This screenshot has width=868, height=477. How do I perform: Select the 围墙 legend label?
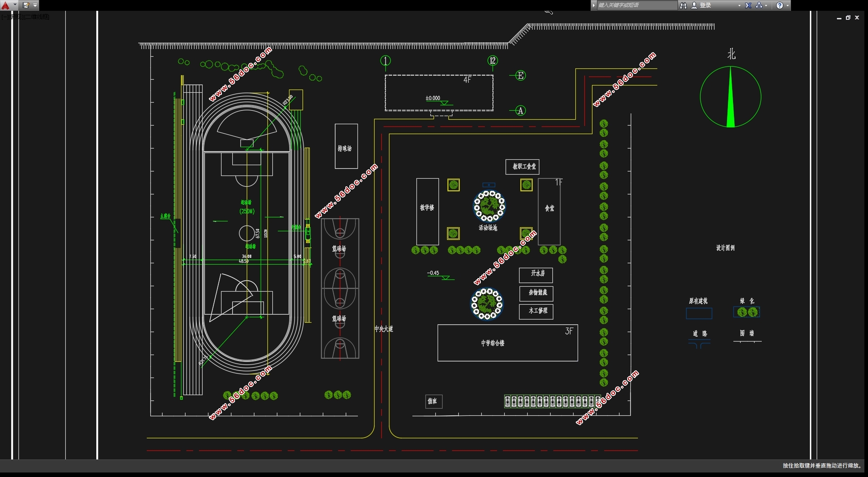click(x=747, y=333)
